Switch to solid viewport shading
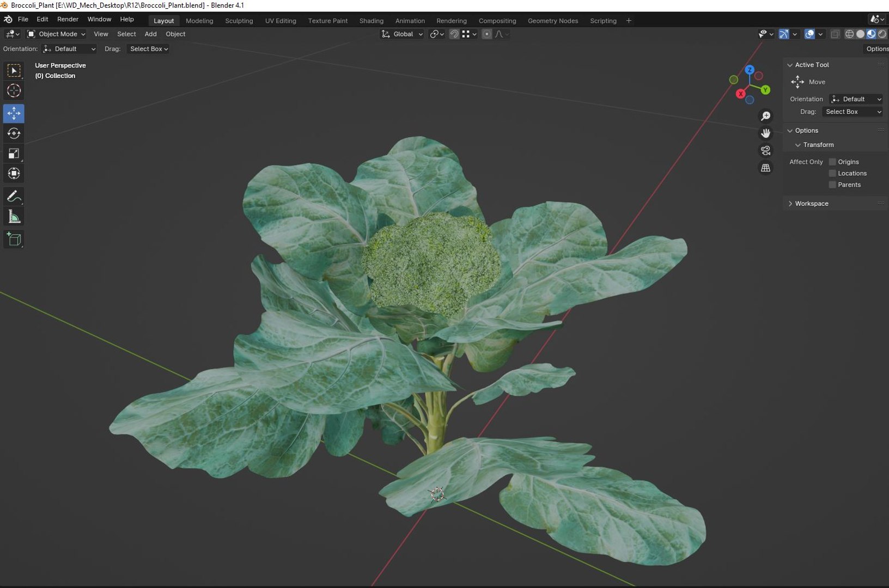 click(860, 34)
